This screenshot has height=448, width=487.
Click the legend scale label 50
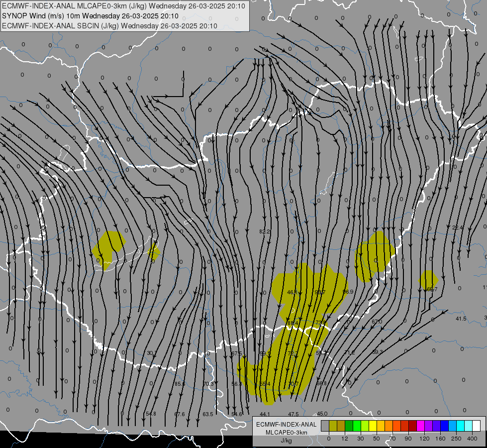pos(377,439)
